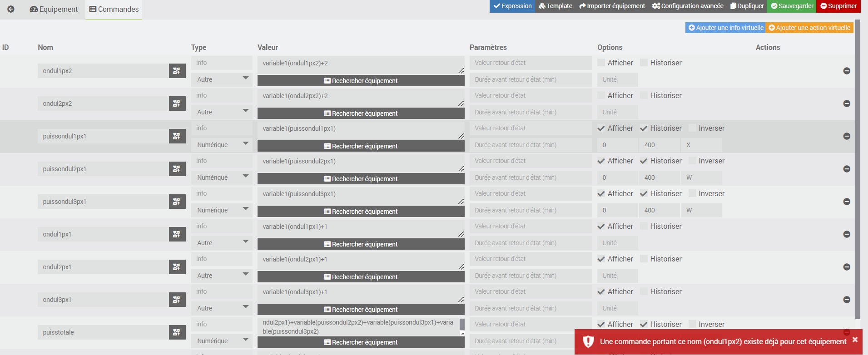
Task: Click Rechercher équipement for ondul1px2
Action: [x=361, y=81]
